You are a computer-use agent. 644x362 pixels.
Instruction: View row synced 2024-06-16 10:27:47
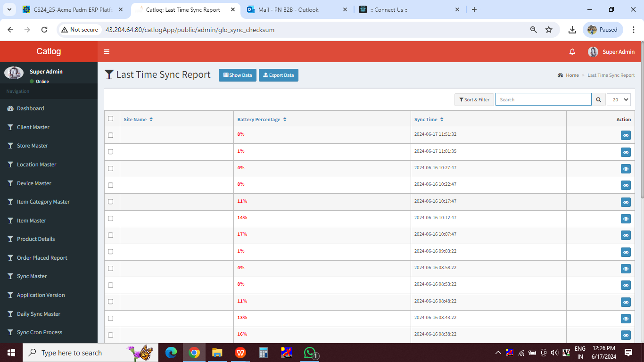(x=626, y=169)
